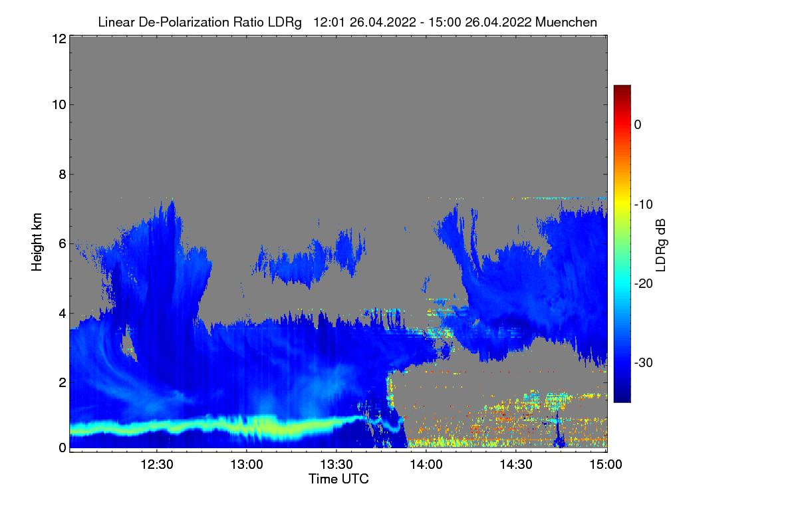Click the height tick label 10
The width and height of the screenshot is (798, 532).
[59, 104]
